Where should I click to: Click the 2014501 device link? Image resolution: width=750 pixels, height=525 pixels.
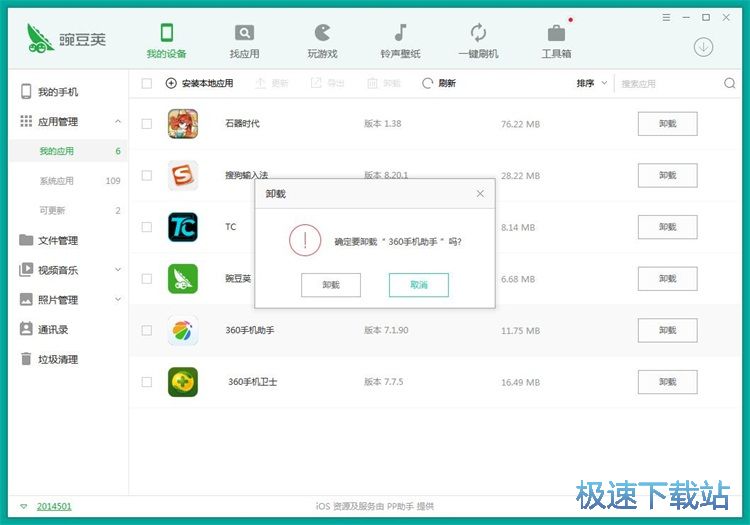[x=54, y=506]
